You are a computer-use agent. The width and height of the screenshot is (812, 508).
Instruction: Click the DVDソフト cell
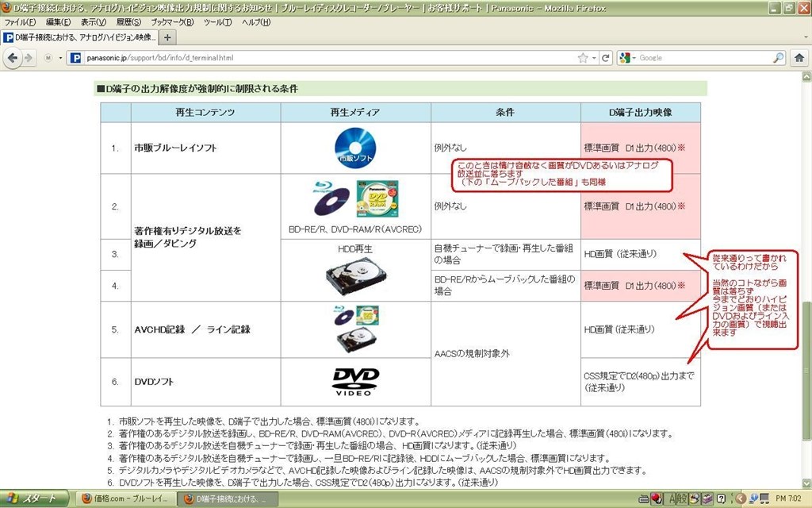pyautogui.click(x=205, y=382)
